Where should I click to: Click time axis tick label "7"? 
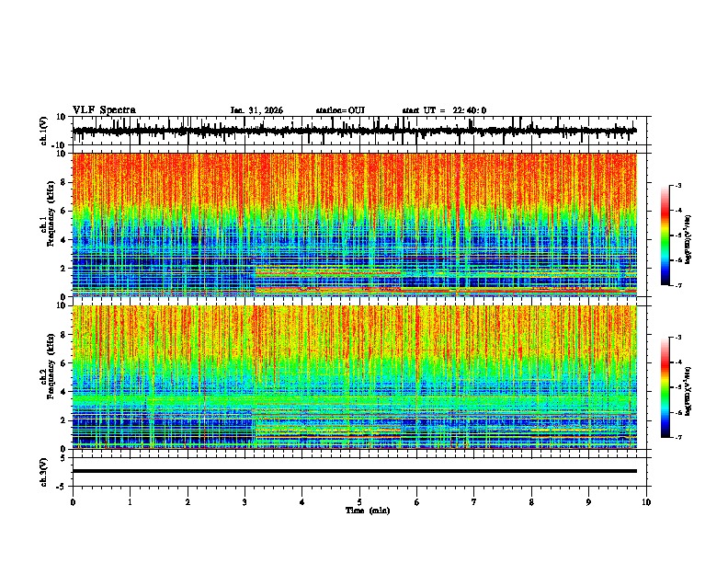[474, 502]
